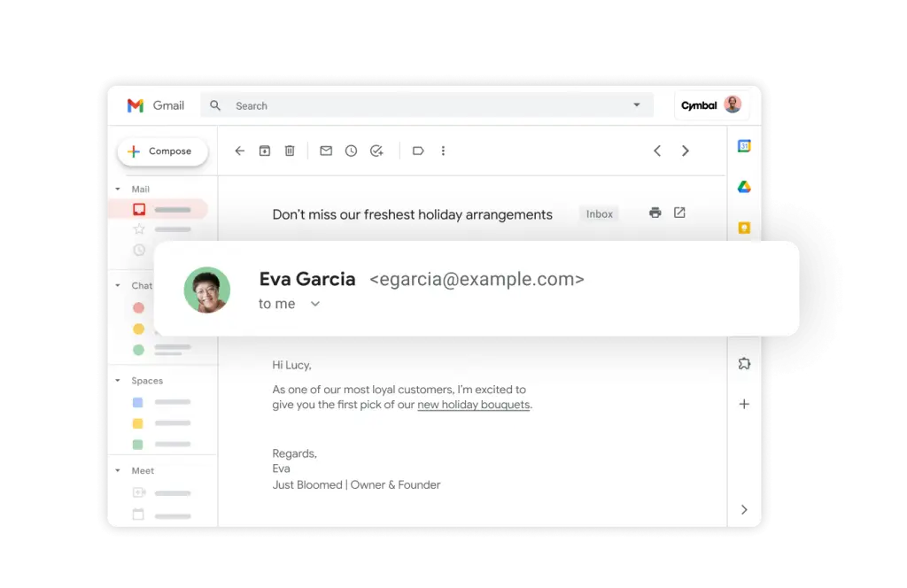Viewport: 907px width, 588px height.
Task: Click the egarcia@example.com address
Action: [477, 279]
